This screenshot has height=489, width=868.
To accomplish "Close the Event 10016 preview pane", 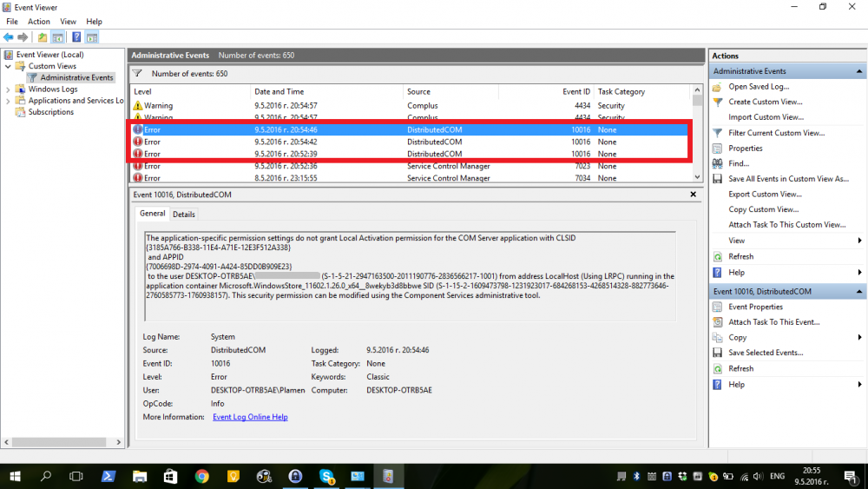I will [693, 195].
